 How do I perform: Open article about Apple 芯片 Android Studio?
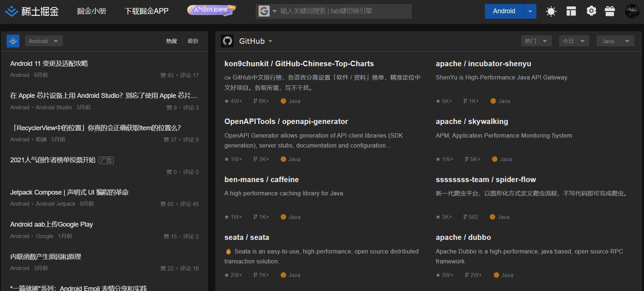[x=104, y=96]
